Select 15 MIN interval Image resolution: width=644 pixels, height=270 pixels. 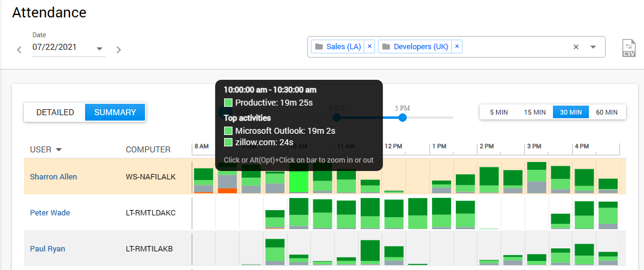click(x=534, y=112)
